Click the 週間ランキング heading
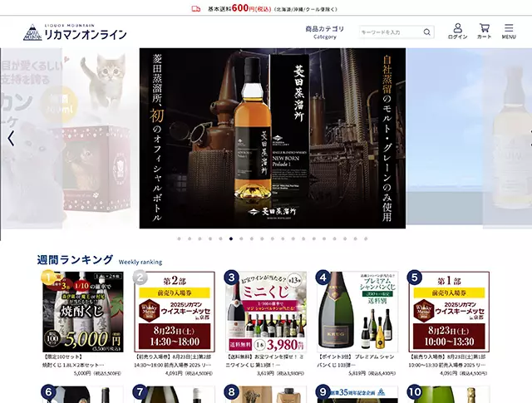This screenshot has width=532, height=403. coord(75,260)
